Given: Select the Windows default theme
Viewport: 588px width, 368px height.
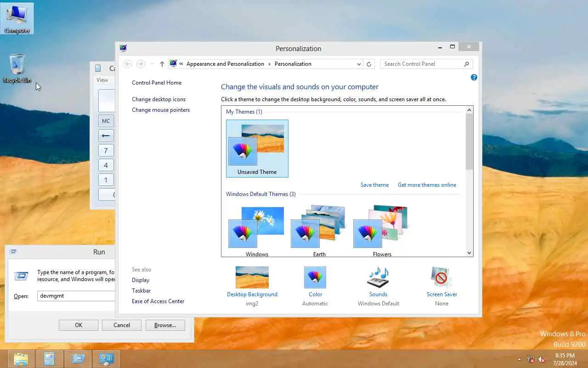Looking at the screenshot, I should click(x=257, y=230).
